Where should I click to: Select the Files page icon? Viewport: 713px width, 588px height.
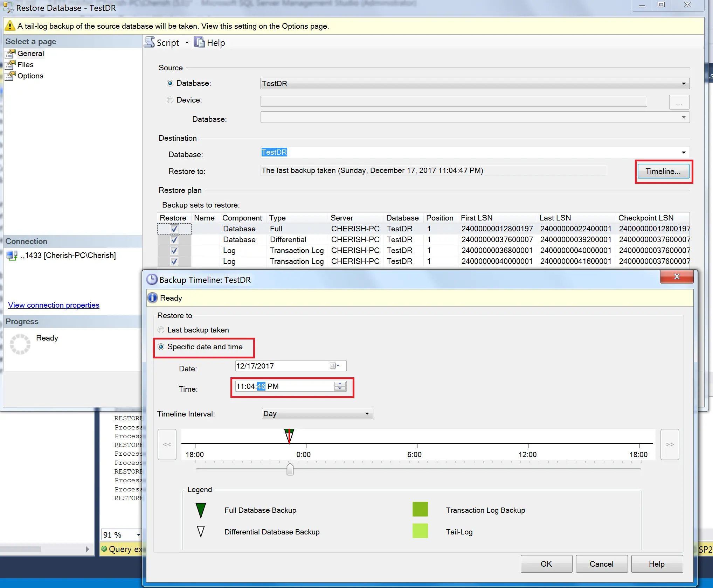pyautogui.click(x=11, y=65)
